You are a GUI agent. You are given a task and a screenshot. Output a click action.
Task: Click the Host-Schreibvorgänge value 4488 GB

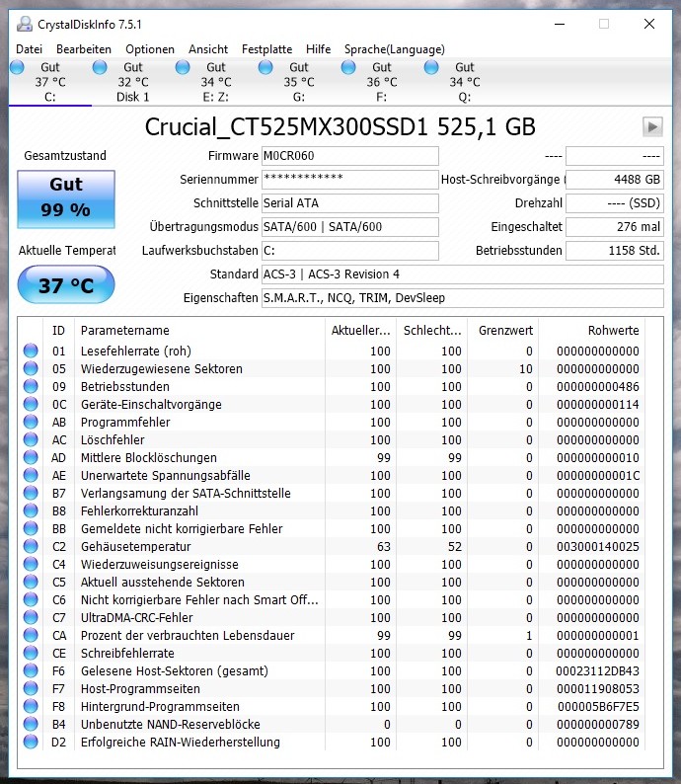pyautogui.click(x=615, y=180)
